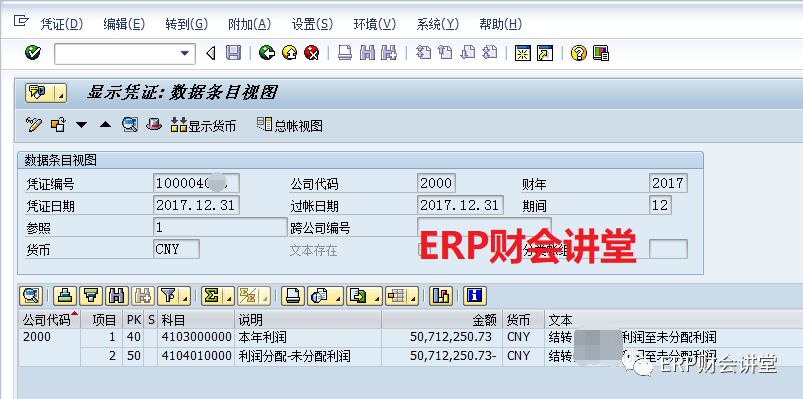Click the Display/Change pencil icon
The height and width of the screenshot is (399, 803).
(x=33, y=124)
